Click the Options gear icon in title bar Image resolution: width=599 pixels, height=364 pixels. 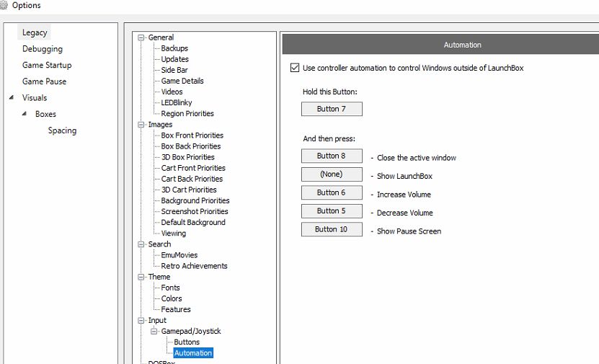pos(4,5)
